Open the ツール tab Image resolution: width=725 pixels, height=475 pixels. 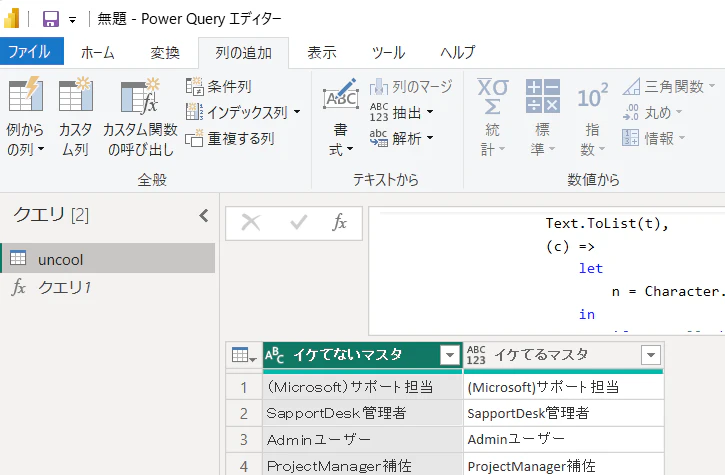(388, 52)
